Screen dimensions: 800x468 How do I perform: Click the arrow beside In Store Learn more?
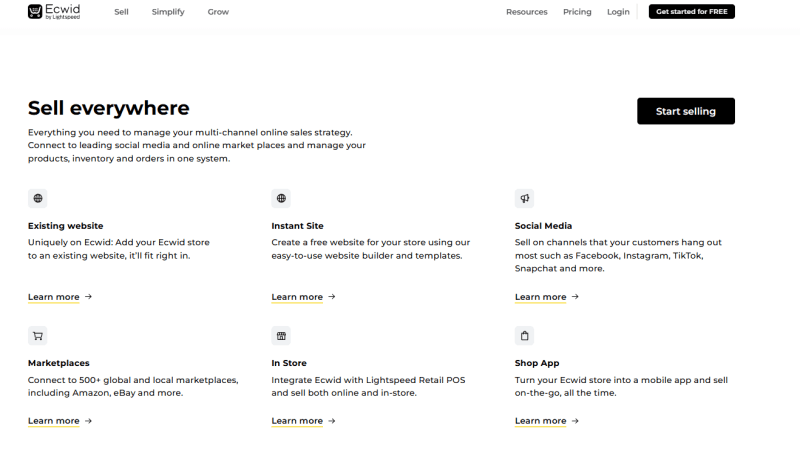pos(332,421)
